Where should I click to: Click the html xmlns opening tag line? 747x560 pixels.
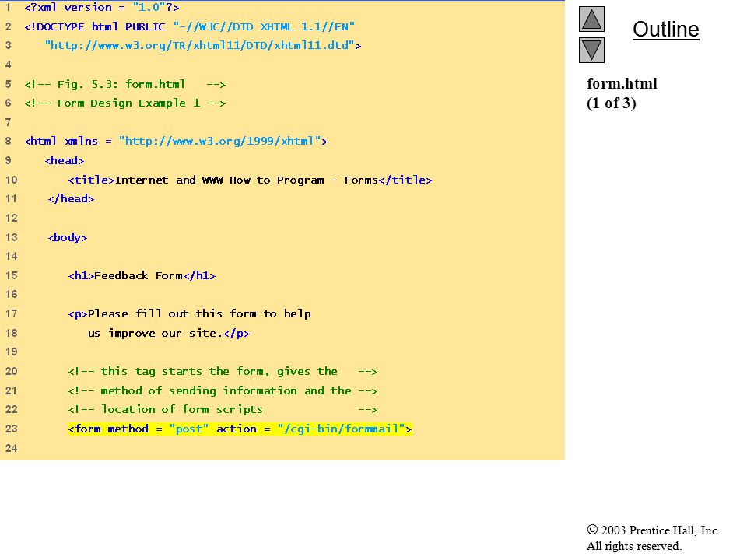pyautogui.click(x=176, y=142)
